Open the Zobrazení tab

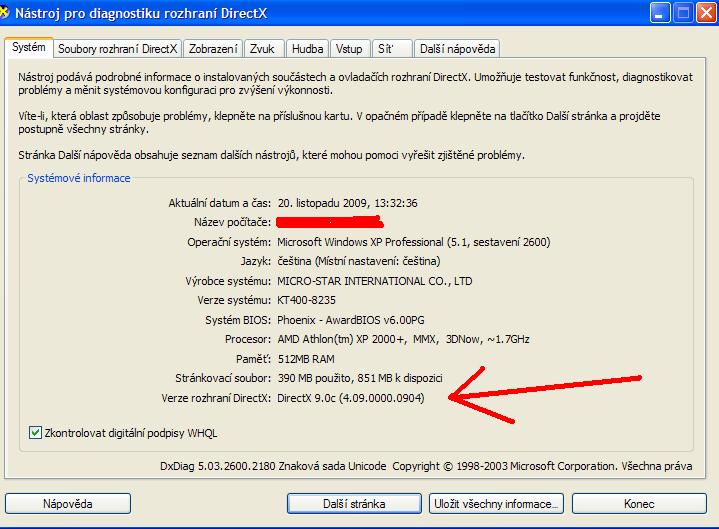click(x=213, y=48)
